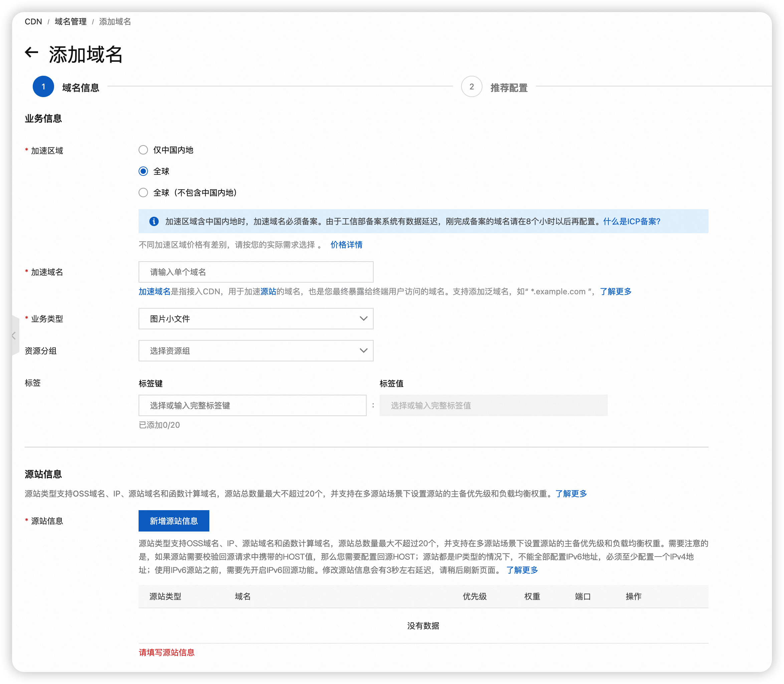This screenshot has height=684, width=784.
Task: Click 了解更多 after the *.example.com hint
Action: point(615,292)
